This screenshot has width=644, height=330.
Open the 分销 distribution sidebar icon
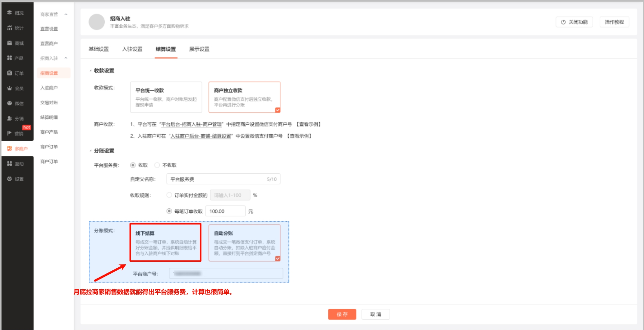(10, 118)
